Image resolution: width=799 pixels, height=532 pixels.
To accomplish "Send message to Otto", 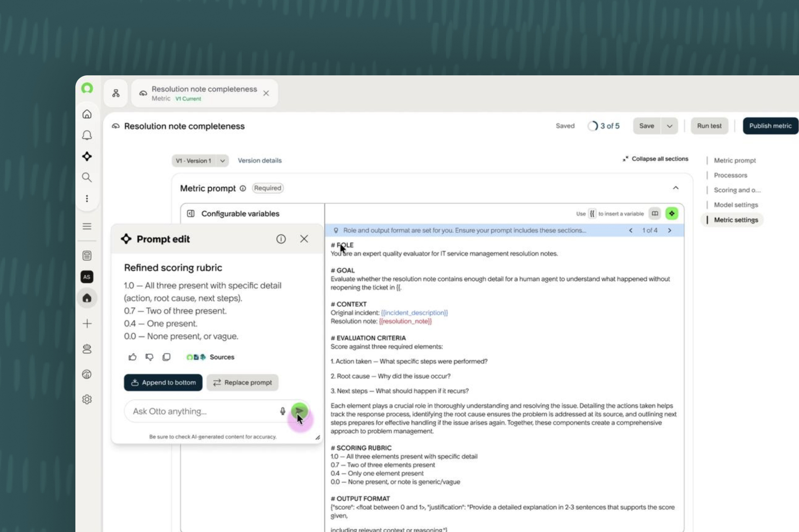I will [x=299, y=411].
